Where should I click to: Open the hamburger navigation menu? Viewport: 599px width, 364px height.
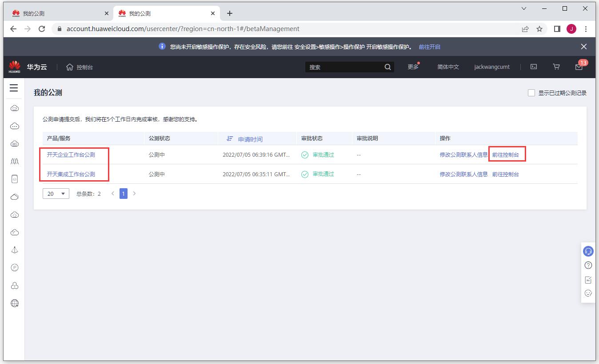pos(14,88)
